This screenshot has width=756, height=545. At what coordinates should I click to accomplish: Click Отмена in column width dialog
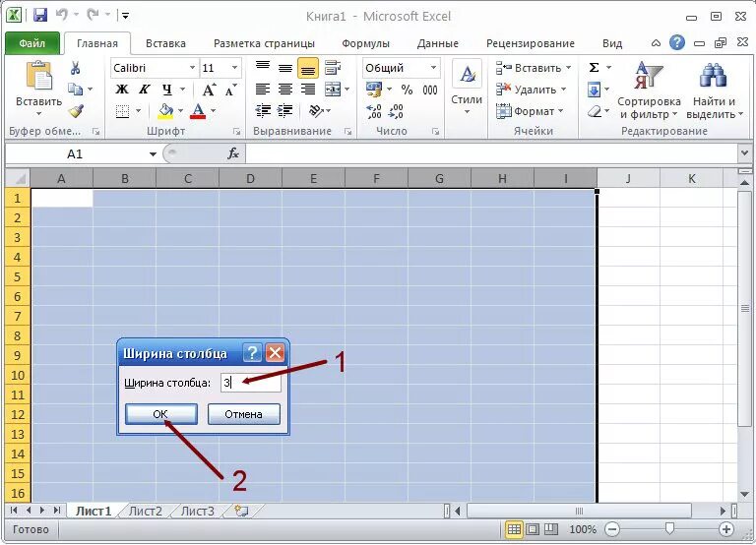coord(244,414)
